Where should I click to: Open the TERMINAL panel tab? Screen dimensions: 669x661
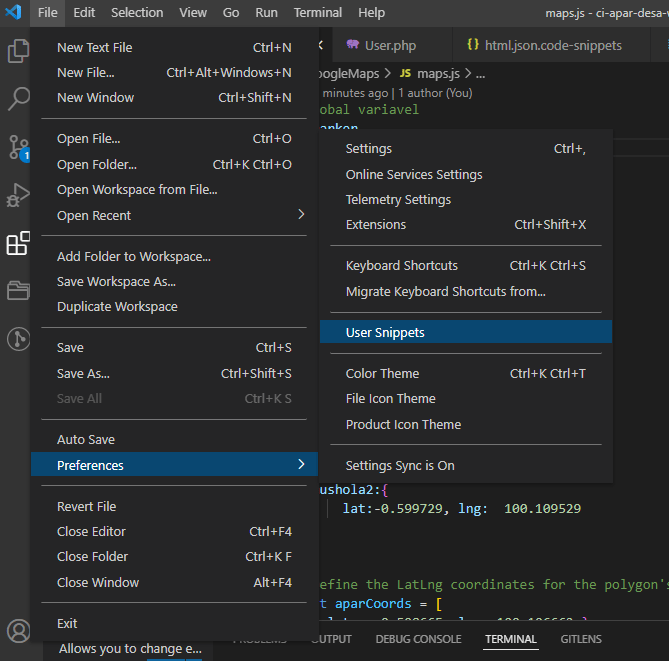(511, 639)
